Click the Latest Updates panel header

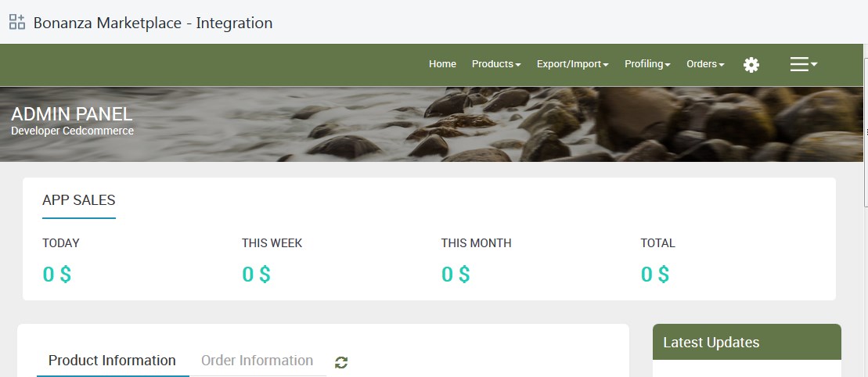coord(746,343)
